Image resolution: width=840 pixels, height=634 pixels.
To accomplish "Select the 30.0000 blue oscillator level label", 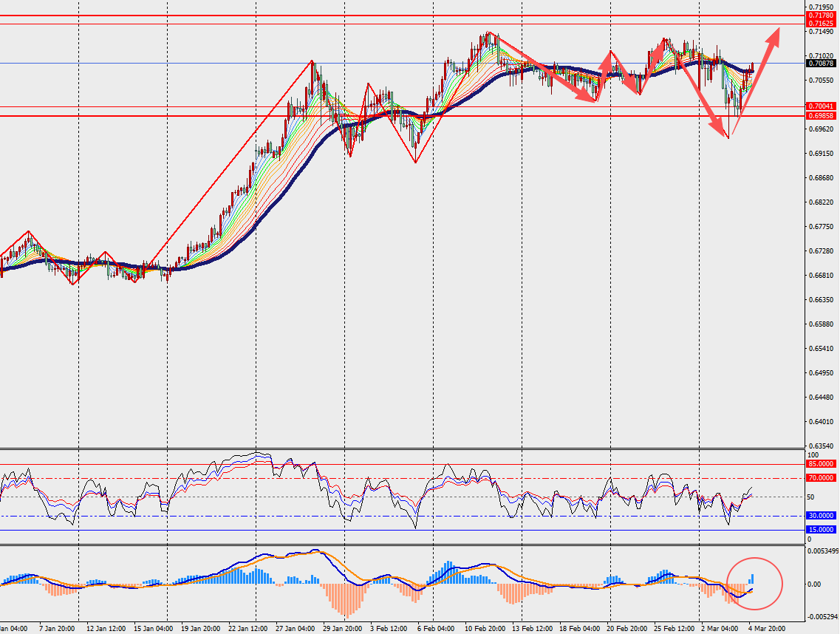I will [x=821, y=516].
